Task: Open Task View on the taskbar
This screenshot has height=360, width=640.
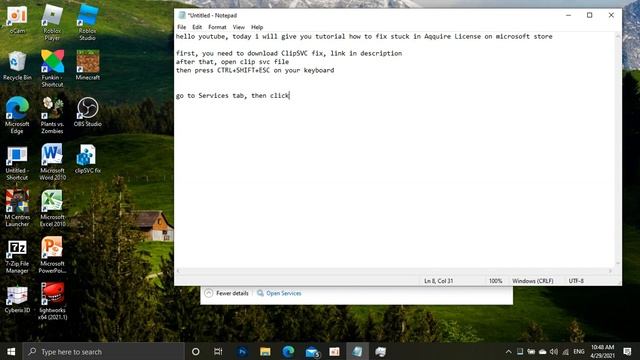Action: point(218,351)
